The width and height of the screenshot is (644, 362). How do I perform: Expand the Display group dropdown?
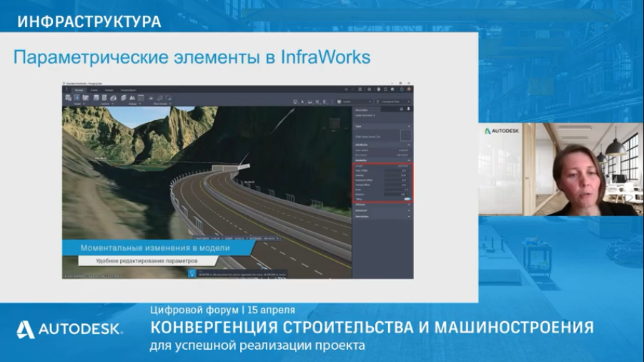[140, 104]
